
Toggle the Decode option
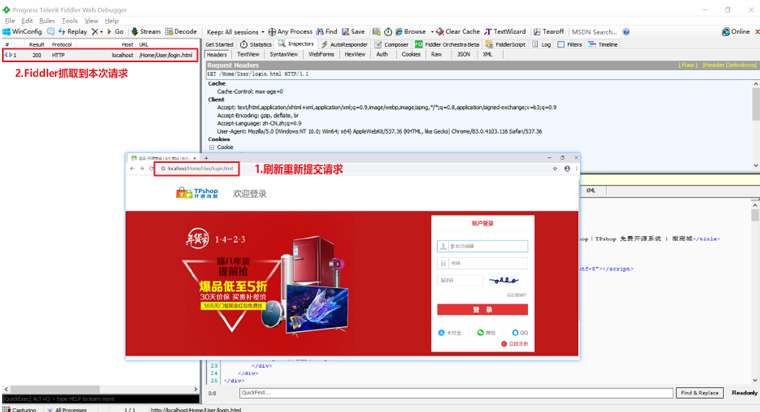(181, 32)
